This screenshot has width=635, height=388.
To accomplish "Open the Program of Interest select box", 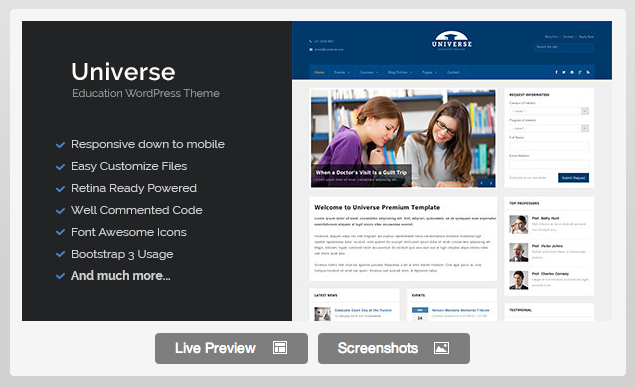I will point(549,128).
